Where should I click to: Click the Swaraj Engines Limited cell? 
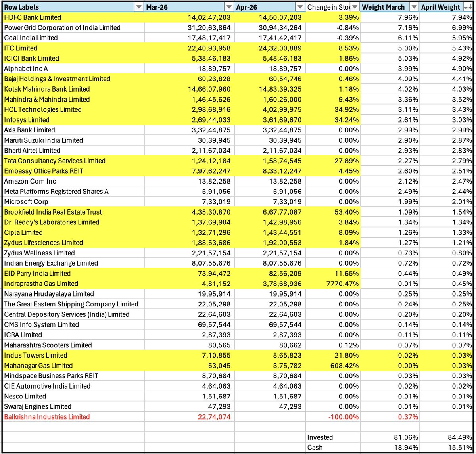click(73, 407)
